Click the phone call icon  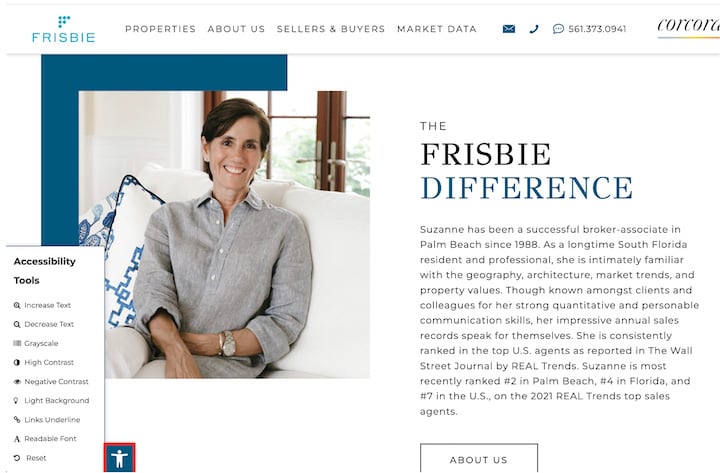pos(534,29)
